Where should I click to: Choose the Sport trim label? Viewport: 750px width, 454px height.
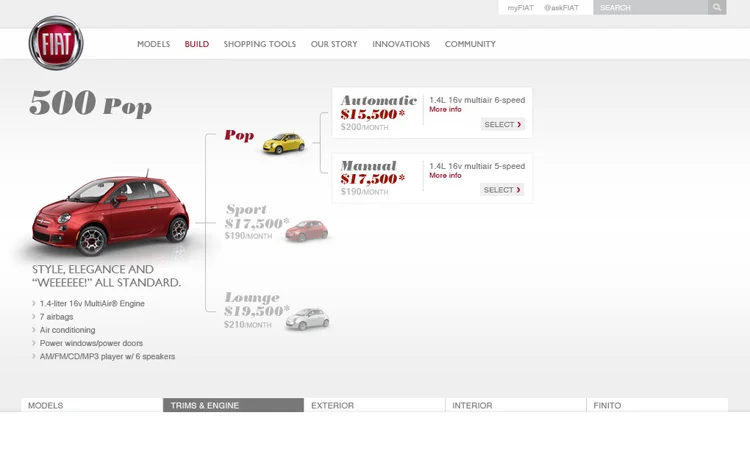coord(246,210)
